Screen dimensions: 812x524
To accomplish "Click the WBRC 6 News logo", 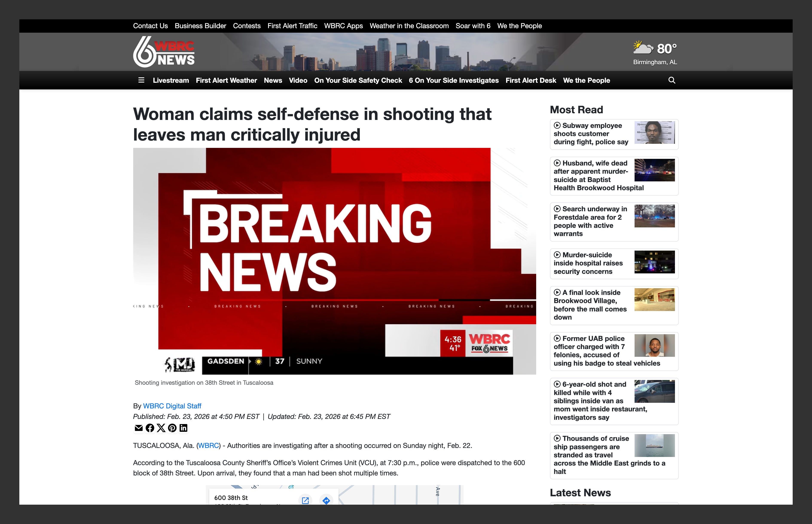I will point(164,52).
